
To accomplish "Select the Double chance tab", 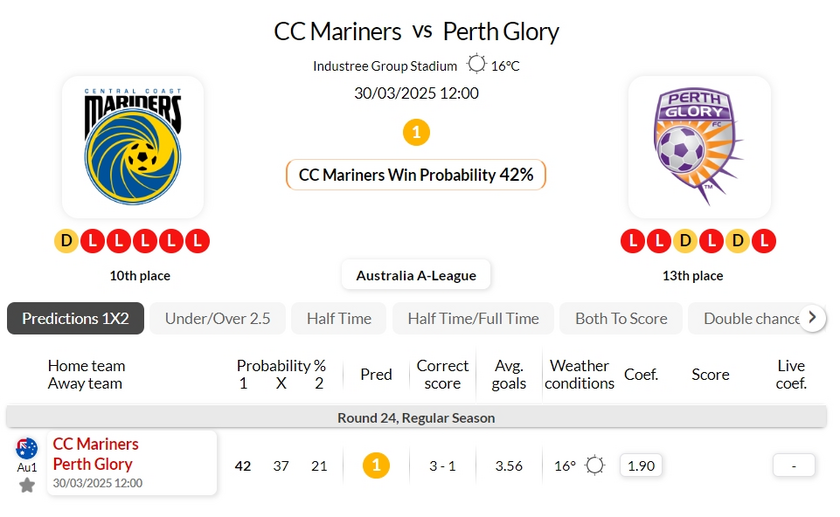I will pos(750,318).
